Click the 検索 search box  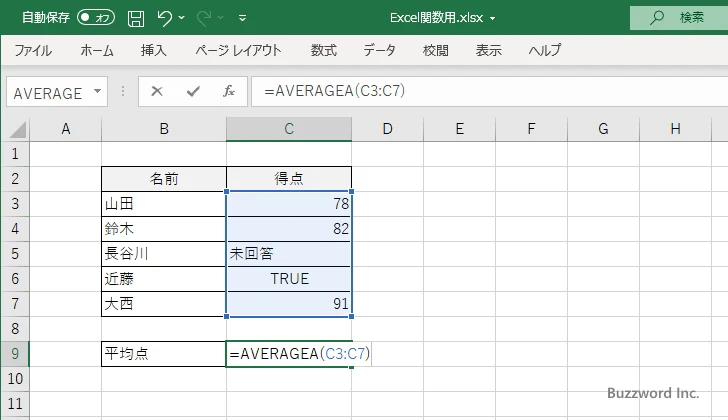[679, 18]
